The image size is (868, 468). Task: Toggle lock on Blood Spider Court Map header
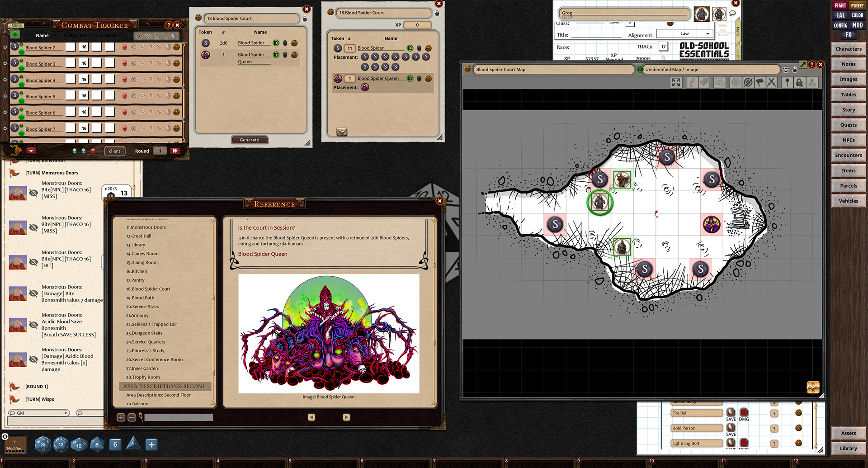(x=795, y=70)
